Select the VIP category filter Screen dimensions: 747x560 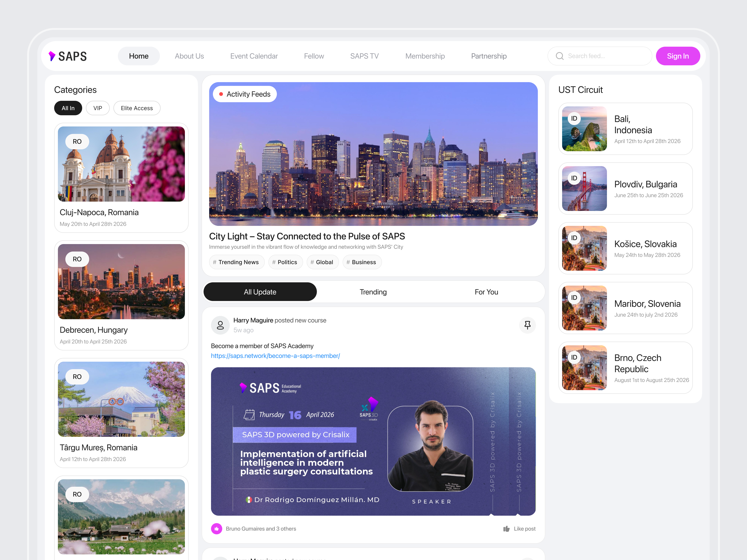pyautogui.click(x=98, y=108)
